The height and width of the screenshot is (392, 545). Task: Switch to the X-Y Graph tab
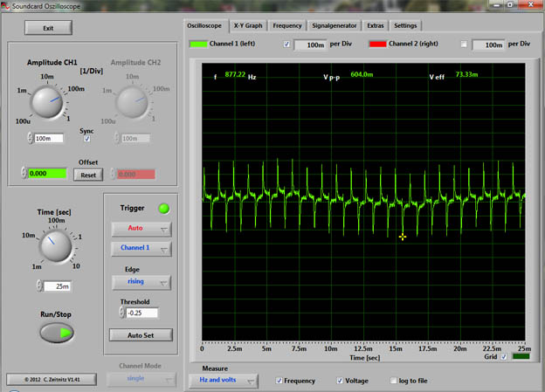tap(247, 25)
